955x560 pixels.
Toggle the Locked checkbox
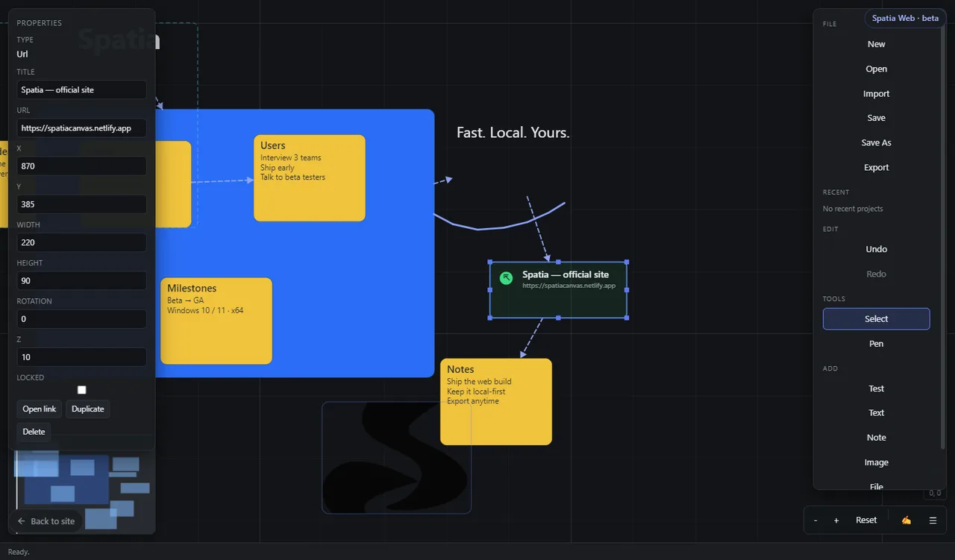pyautogui.click(x=82, y=390)
